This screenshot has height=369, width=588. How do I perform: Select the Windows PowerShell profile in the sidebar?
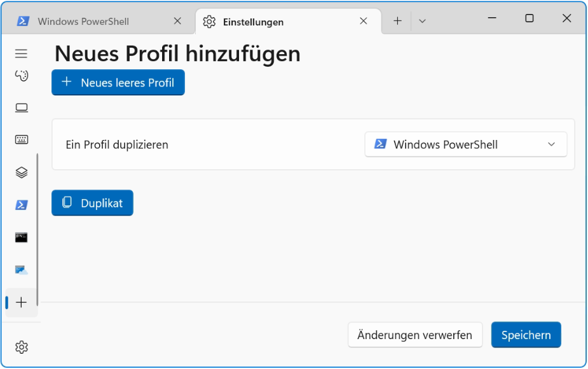(x=22, y=205)
